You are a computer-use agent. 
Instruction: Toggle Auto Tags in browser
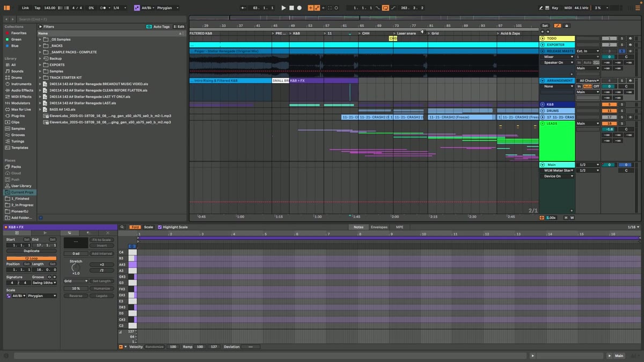click(158, 26)
